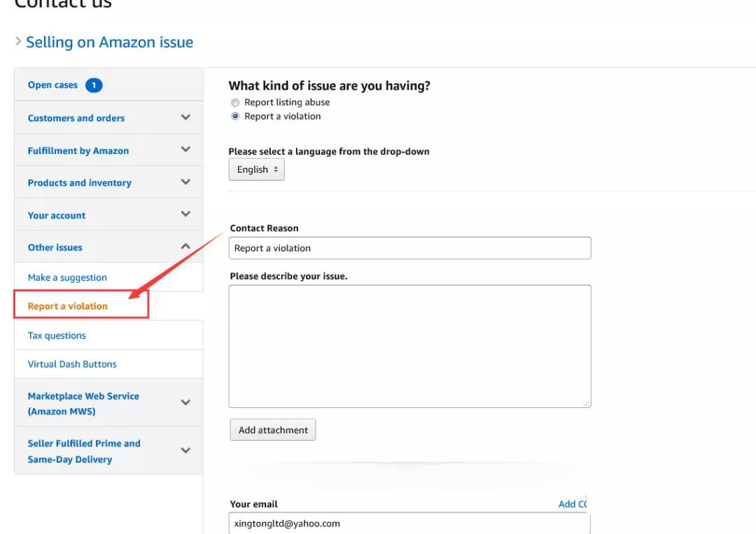Click the Add CC link
This screenshot has width=756, height=534.
pyautogui.click(x=573, y=504)
